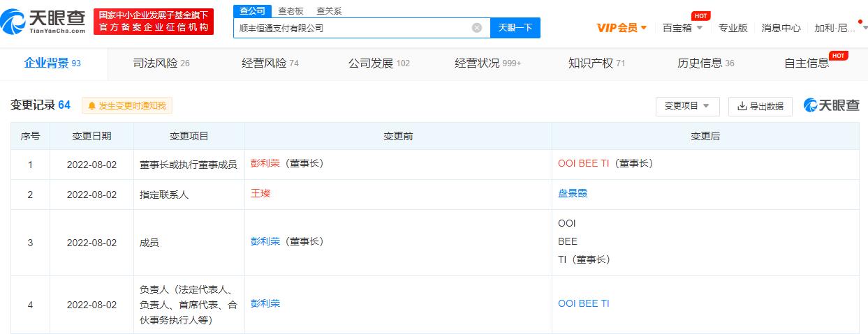
Task: Click the Tianyancha watermark logo near export
Action: click(832, 105)
